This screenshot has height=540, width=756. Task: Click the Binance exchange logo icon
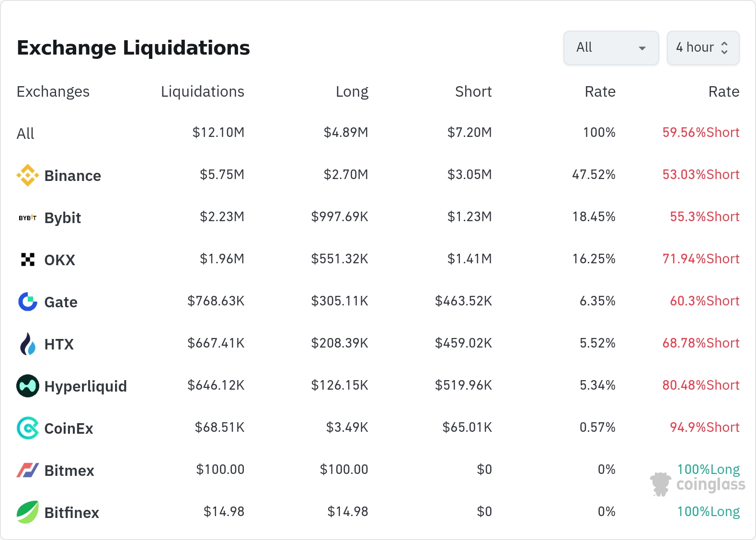point(28,175)
